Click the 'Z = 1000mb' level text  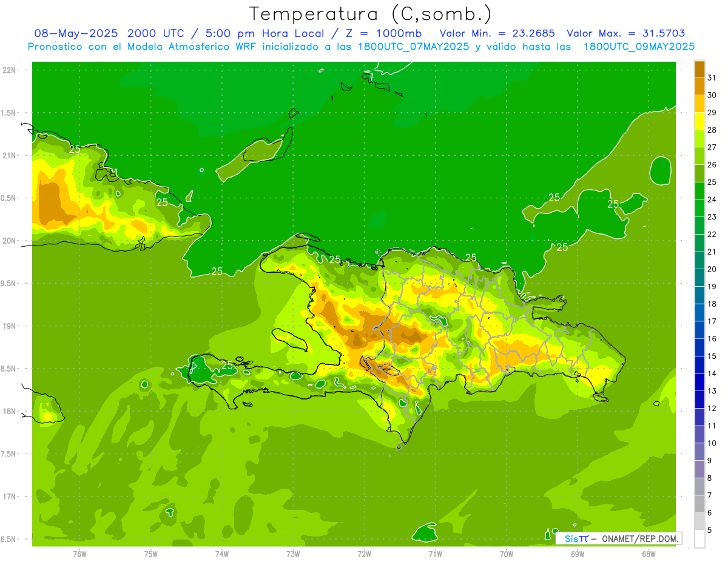(383, 33)
